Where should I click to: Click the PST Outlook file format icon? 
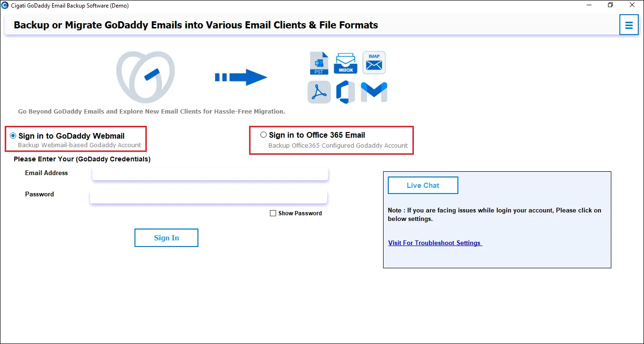[319, 63]
